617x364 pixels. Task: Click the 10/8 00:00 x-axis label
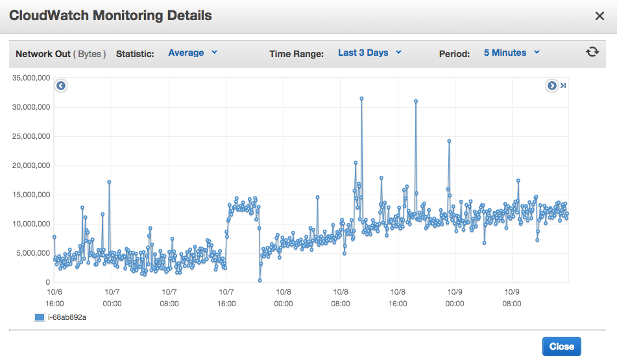coord(284,298)
